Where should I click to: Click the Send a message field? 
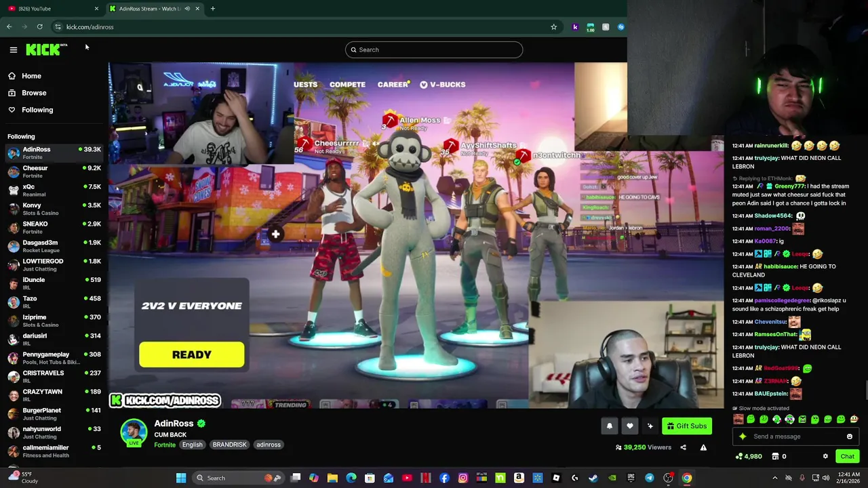(x=795, y=436)
